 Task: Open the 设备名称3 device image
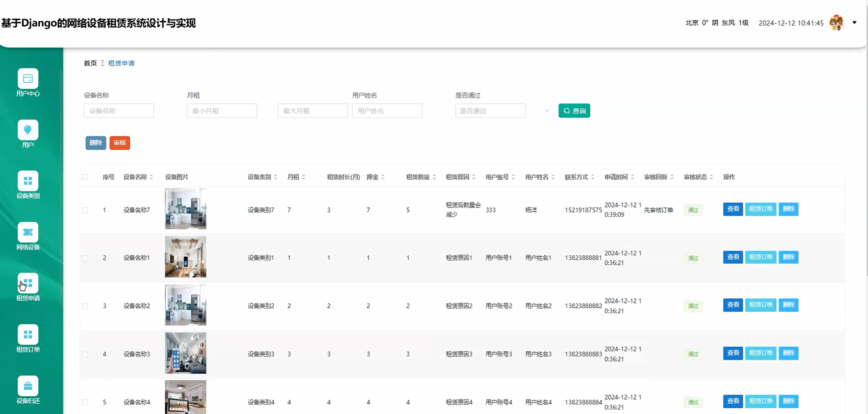(185, 353)
